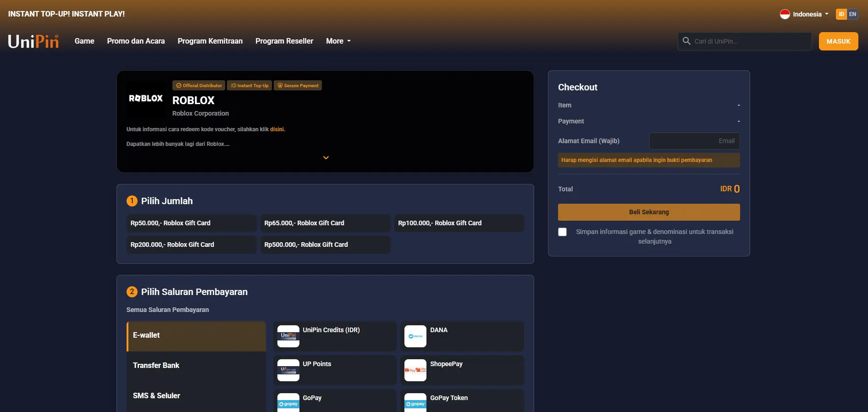Open the Program Reseller menu item
This screenshot has height=412, width=868.
click(284, 41)
